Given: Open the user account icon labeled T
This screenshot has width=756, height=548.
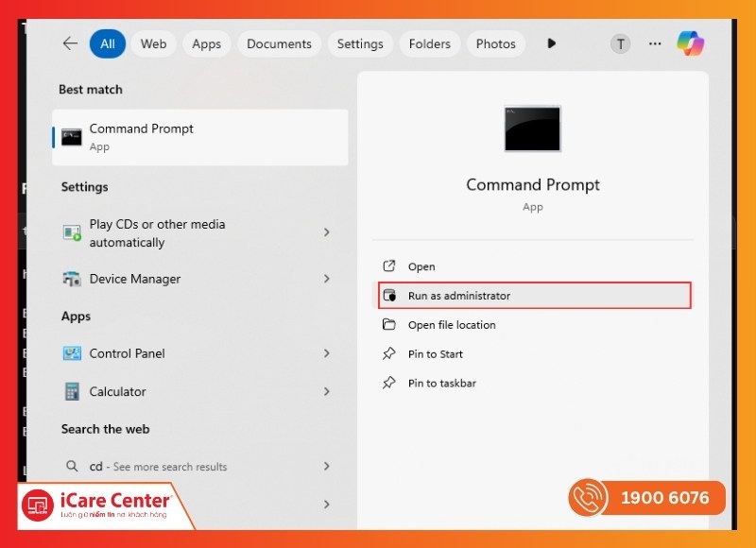Looking at the screenshot, I should click(x=620, y=43).
